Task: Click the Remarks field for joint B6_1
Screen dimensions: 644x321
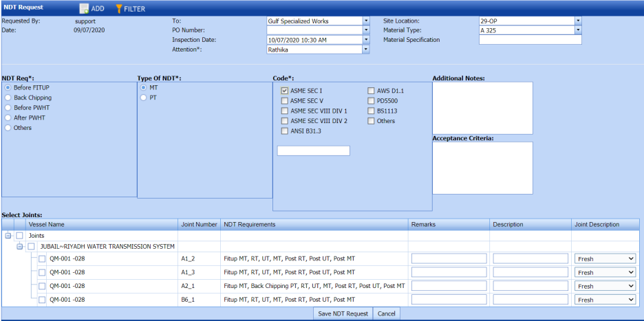Action: coord(449,300)
